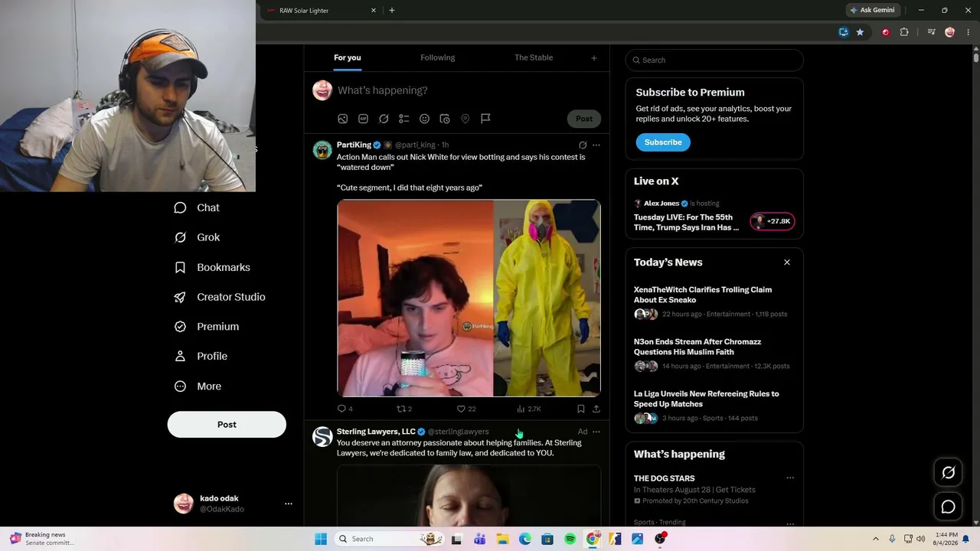Switch to the Following tab
The image size is (980, 551).
pyautogui.click(x=437, y=57)
